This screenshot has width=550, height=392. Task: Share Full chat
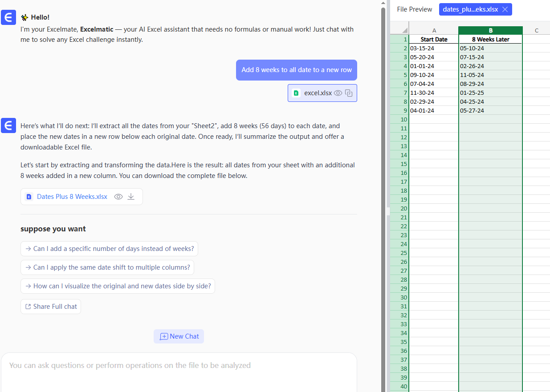[x=51, y=307]
